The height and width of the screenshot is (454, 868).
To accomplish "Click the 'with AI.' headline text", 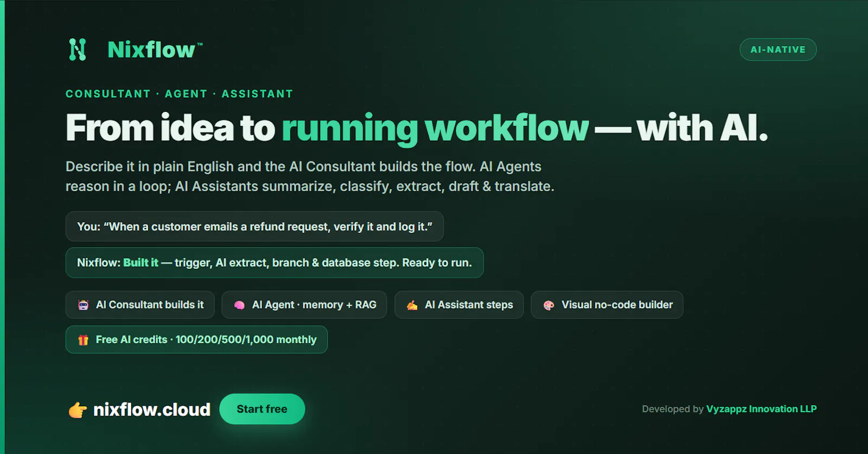I will pyautogui.click(x=703, y=128).
